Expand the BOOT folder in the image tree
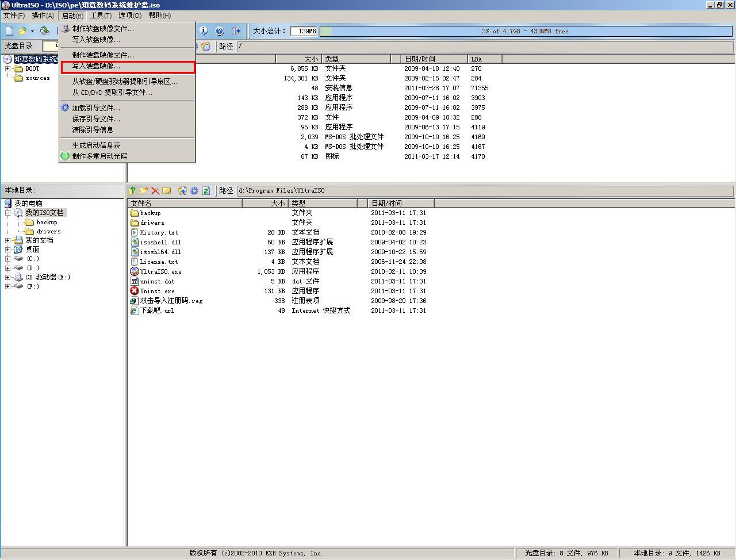Viewport: 736px width, 560px height. coord(8,68)
